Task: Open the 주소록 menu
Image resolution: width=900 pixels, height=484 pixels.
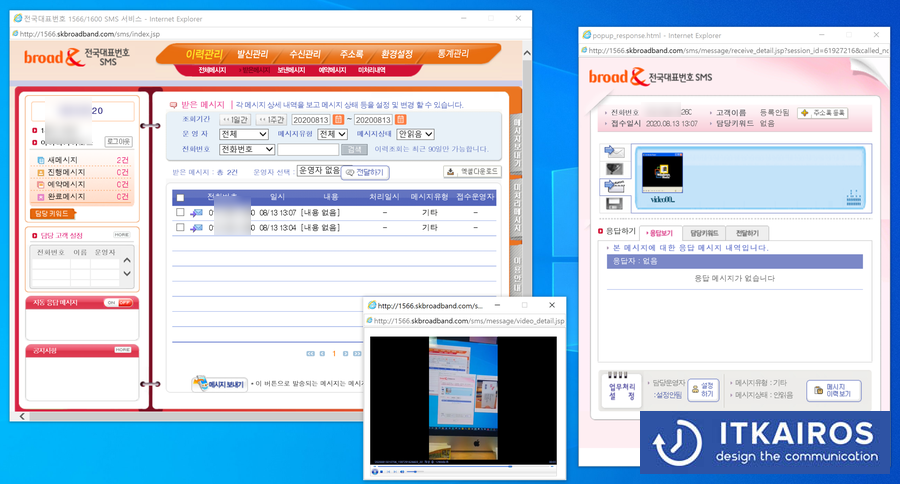Action: [351, 54]
